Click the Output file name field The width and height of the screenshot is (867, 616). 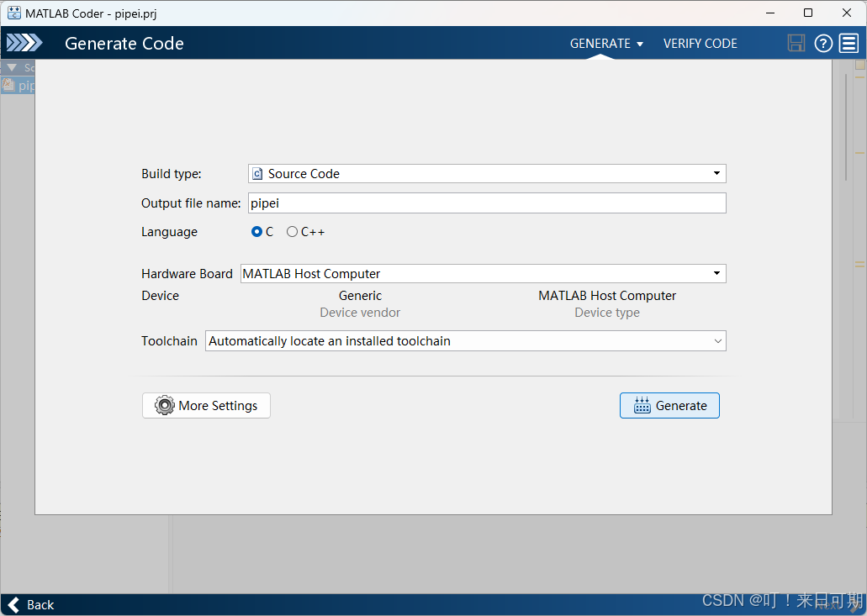click(487, 203)
